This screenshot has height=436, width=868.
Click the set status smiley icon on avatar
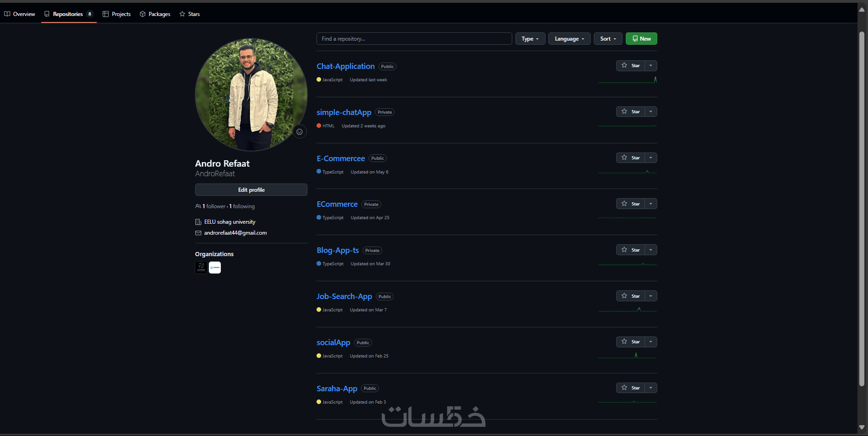[x=300, y=132]
